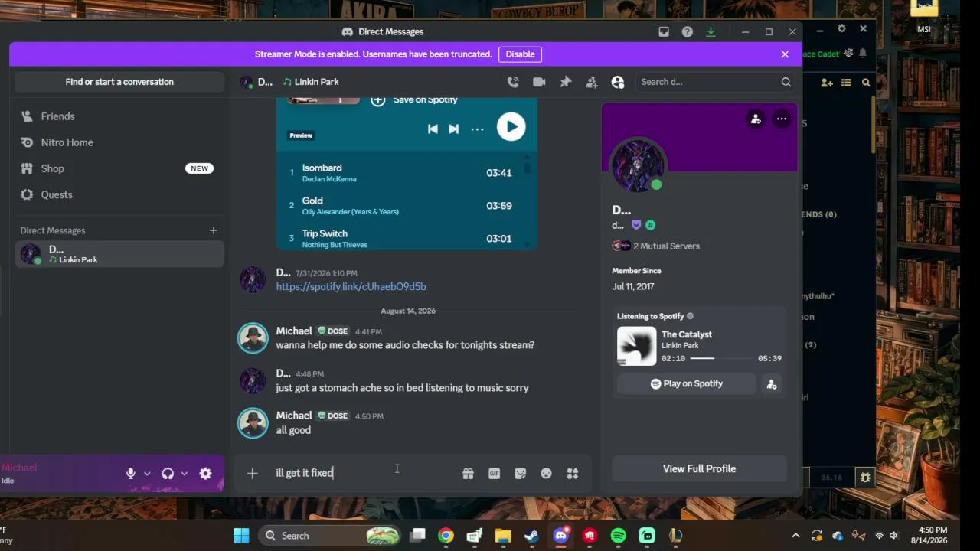Dismiss the Streamer Mode banner

pyautogui.click(x=785, y=54)
